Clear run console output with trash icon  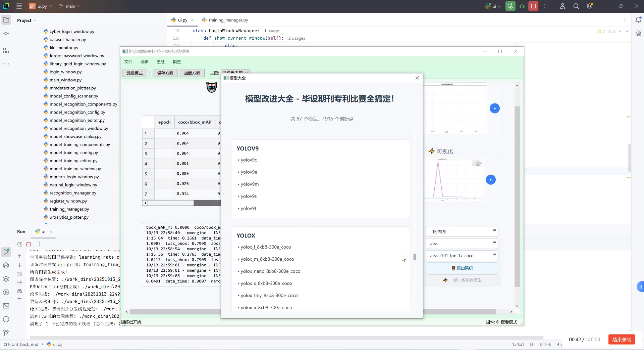[19, 300]
